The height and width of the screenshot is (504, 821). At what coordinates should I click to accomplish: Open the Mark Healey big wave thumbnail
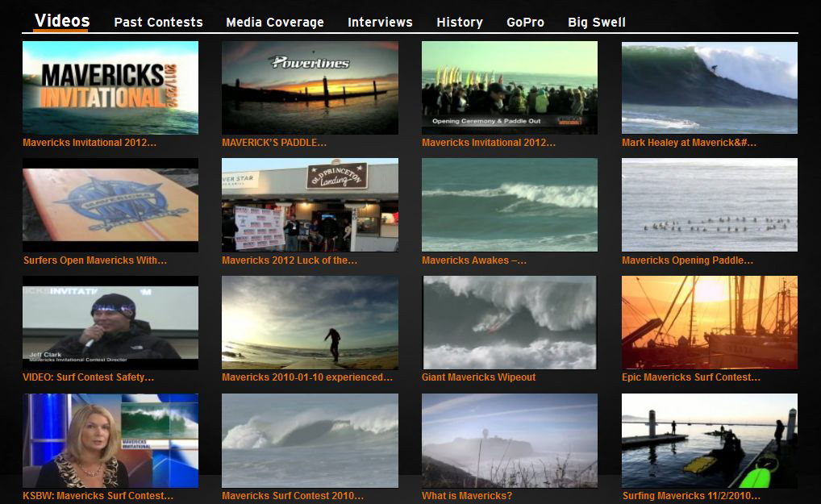pyautogui.click(x=710, y=88)
